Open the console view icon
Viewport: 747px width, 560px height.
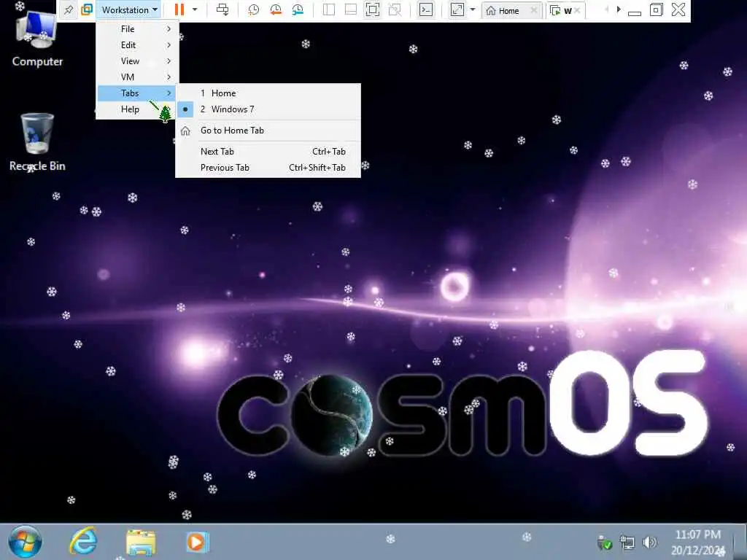point(426,9)
